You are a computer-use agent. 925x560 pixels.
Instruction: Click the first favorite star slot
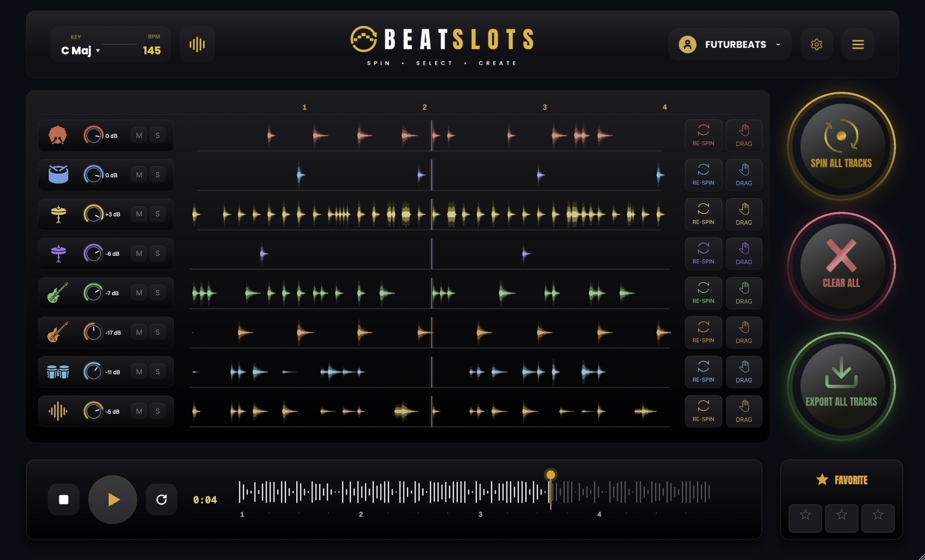(805, 518)
